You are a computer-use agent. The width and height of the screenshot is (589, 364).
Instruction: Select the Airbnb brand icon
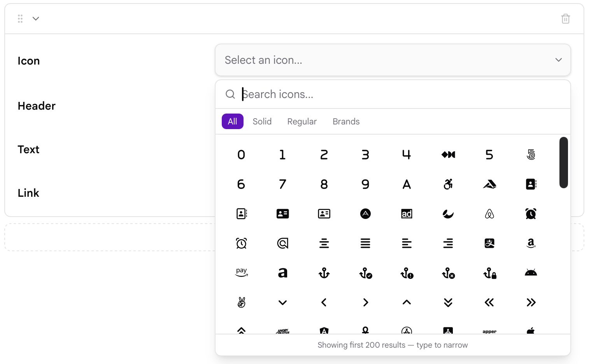(489, 214)
